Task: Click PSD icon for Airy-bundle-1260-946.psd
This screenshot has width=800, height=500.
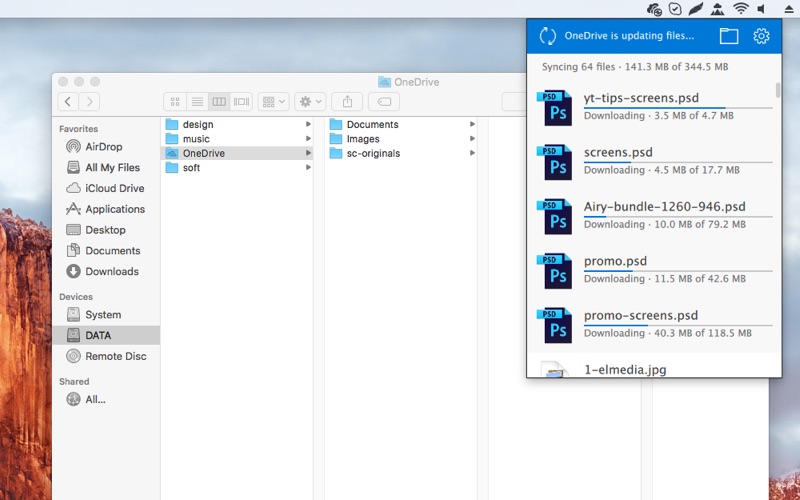Action: pos(555,216)
